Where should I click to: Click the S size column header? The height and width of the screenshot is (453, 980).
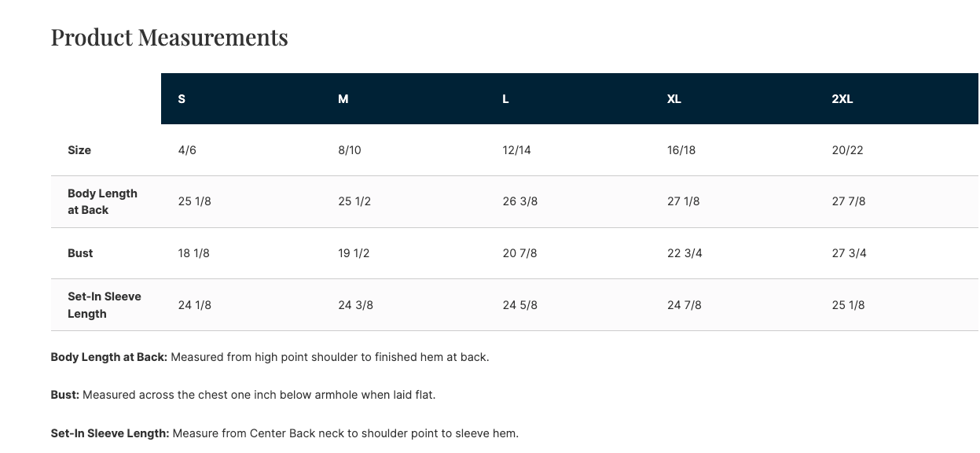tap(182, 99)
